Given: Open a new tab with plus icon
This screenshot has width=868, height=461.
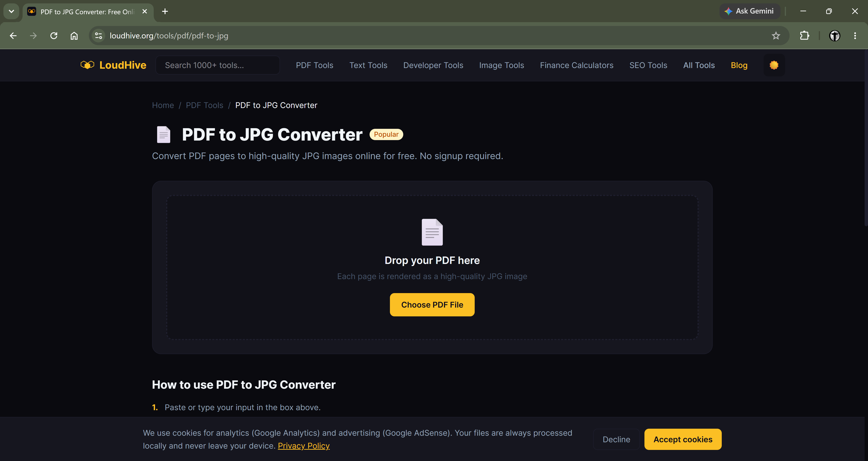Looking at the screenshot, I should [x=165, y=12].
